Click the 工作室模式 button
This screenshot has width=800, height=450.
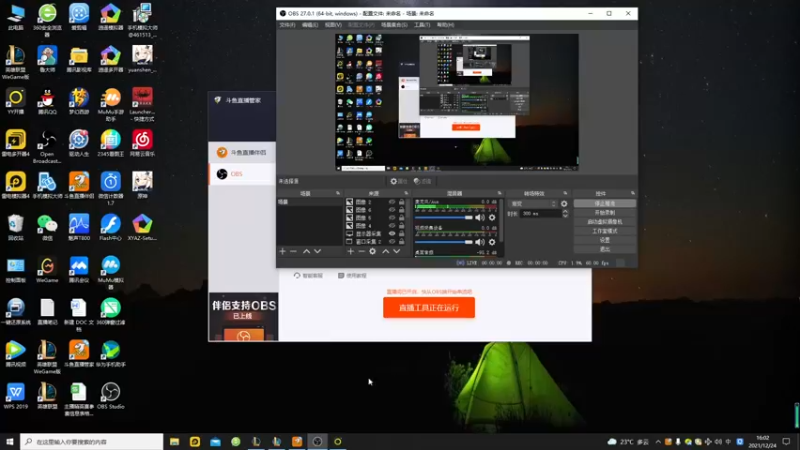pyautogui.click(x=605, y=231)
